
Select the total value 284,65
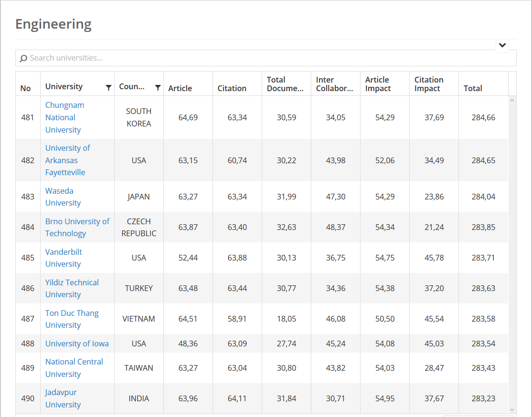[x=483, y=160]
